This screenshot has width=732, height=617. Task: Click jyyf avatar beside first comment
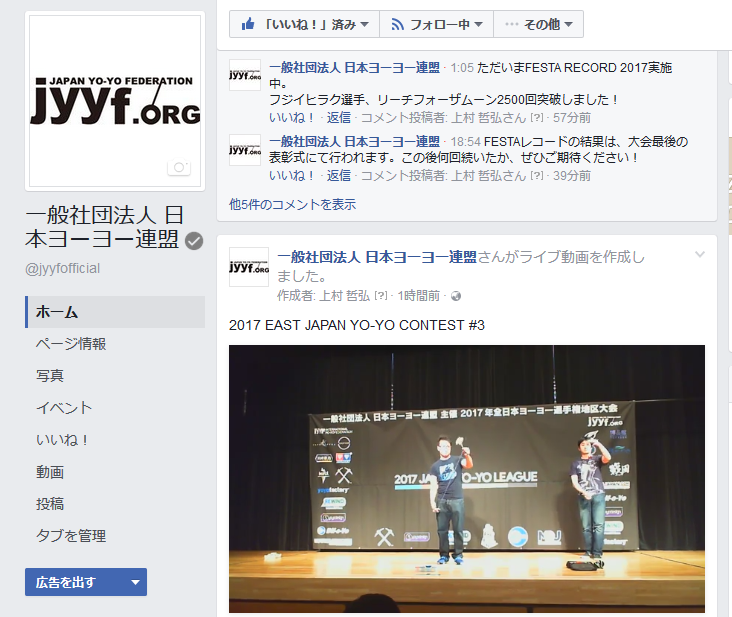coord(245,75)
